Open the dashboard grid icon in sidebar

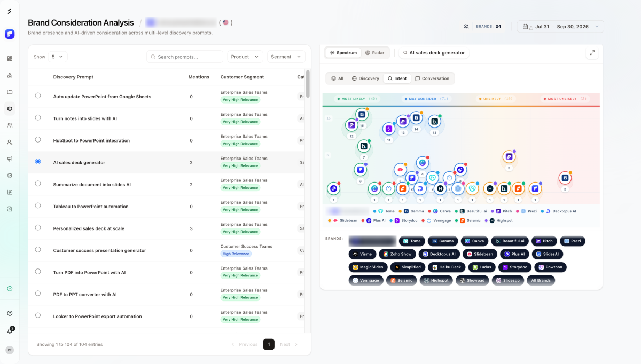(10, 59)
